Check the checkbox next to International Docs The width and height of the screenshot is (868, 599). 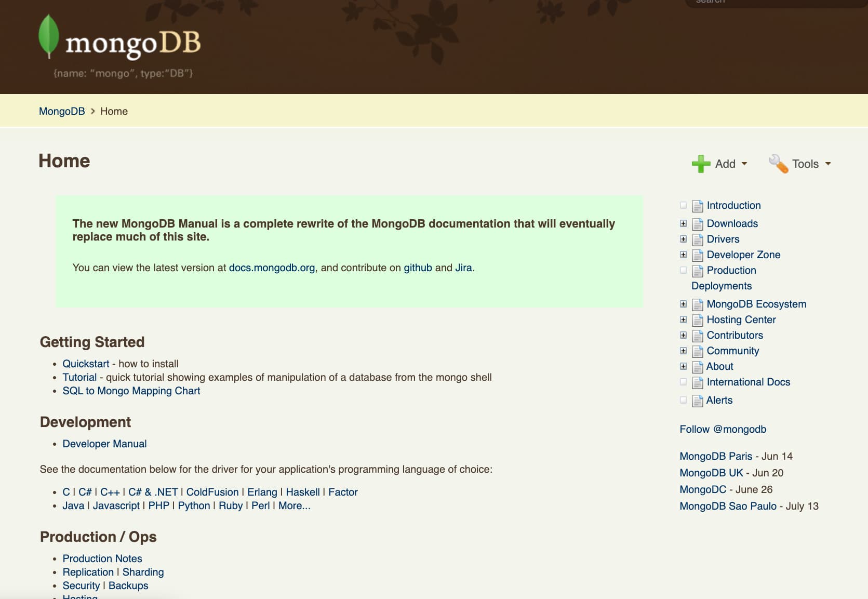tap(683, 381)
